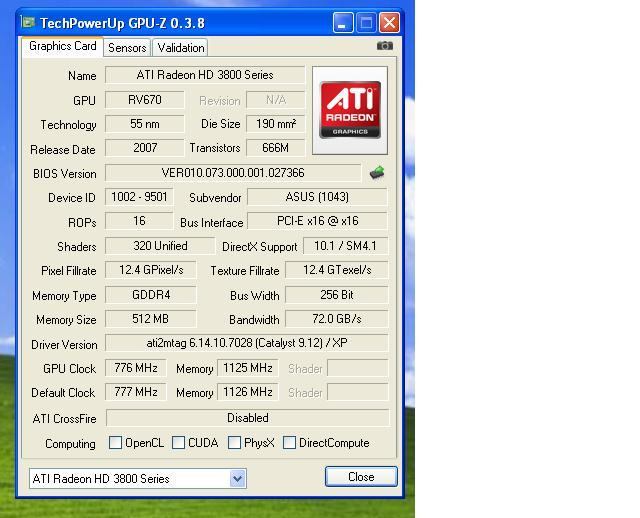Click the empty Shader field in GPU Clock row
The height and width of the screenshot is (518, 640).
358,368
